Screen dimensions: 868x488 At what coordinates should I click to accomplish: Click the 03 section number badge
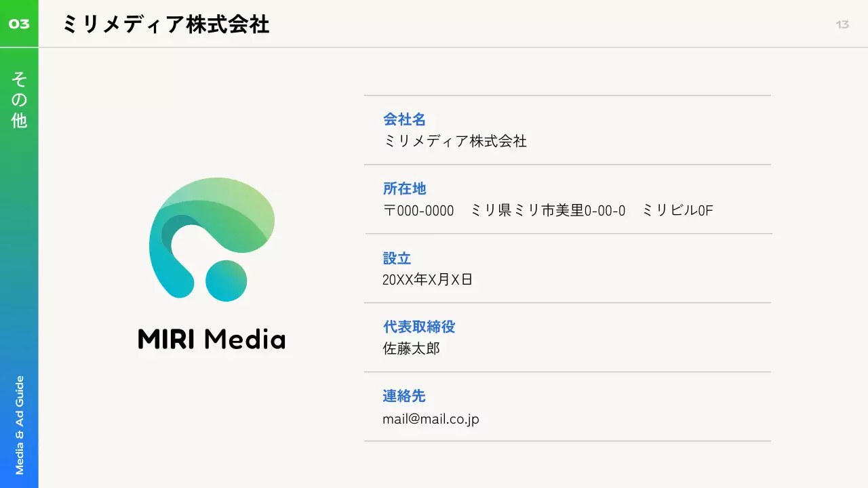[19, 24]
